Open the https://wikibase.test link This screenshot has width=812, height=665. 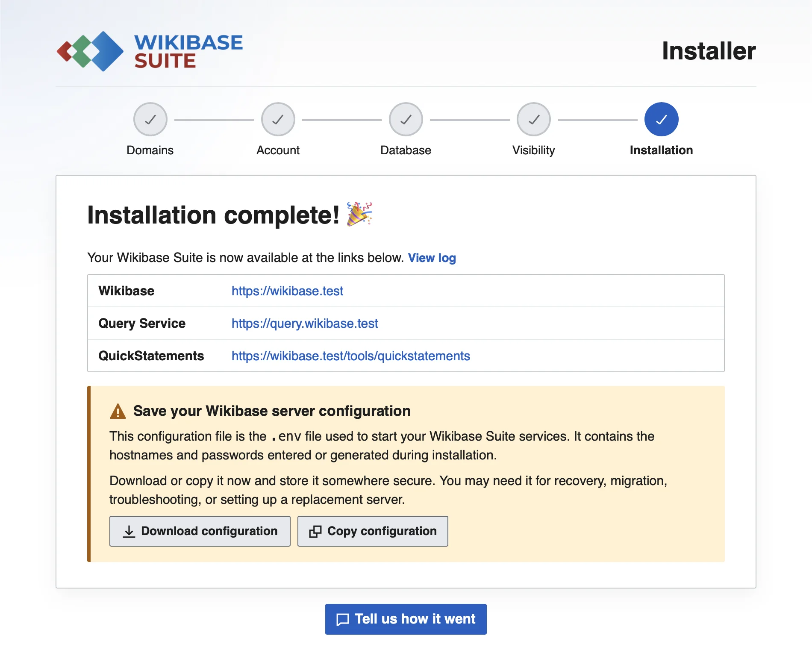[x=287, y=291]
